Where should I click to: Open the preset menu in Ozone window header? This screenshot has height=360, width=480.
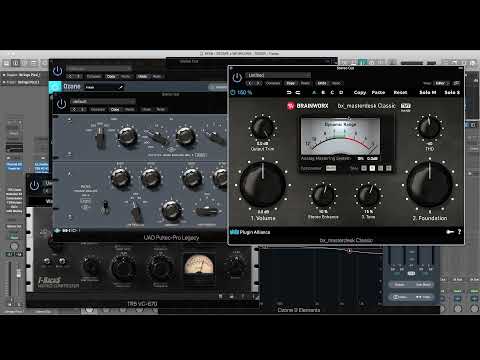99,68
